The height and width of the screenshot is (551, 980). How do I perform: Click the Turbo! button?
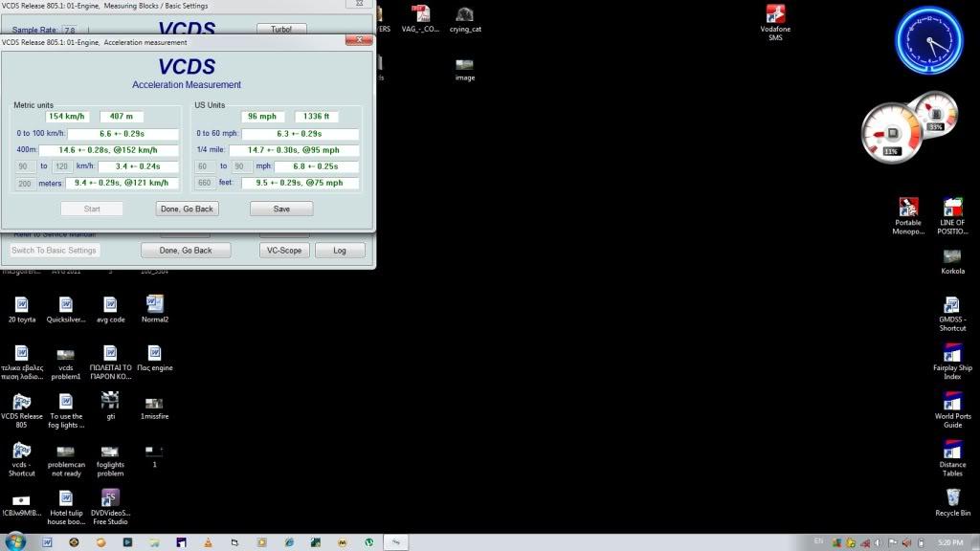(281, 29)
